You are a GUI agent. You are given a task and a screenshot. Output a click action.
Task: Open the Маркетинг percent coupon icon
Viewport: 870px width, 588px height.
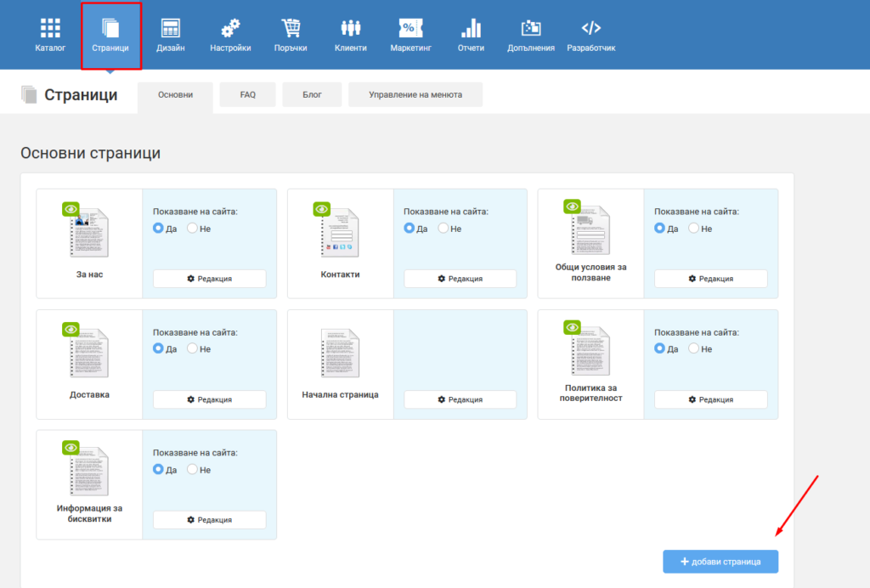click(x=410, y=28)
